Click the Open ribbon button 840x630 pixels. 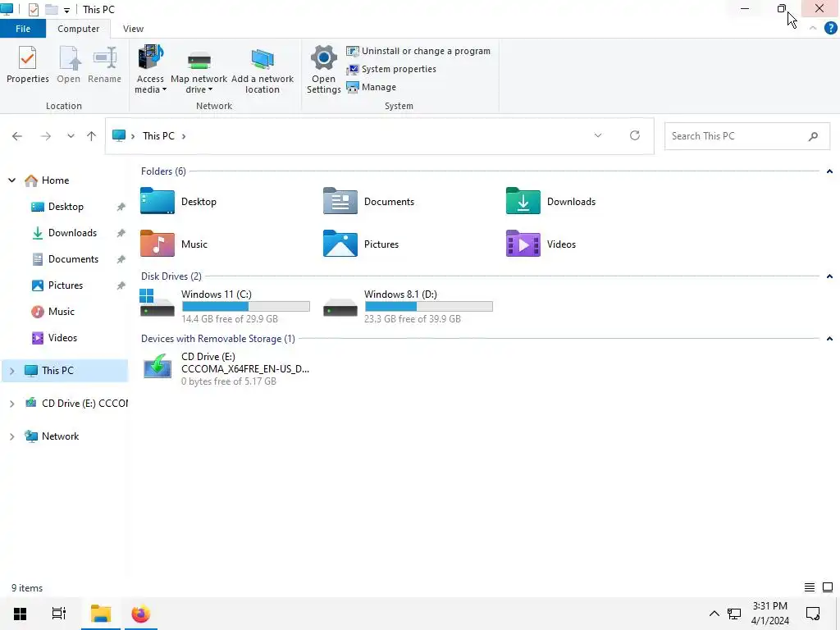69,64
